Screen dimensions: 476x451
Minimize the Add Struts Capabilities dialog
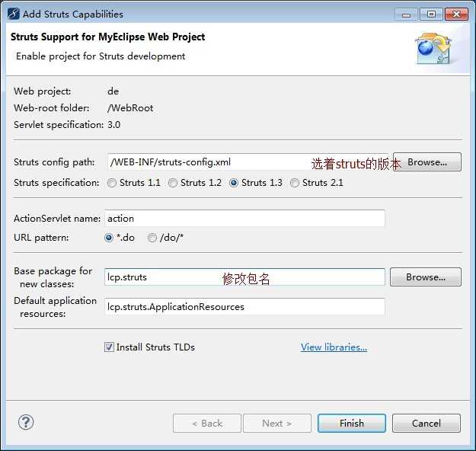pyautogui.click(x=406, y=14)
